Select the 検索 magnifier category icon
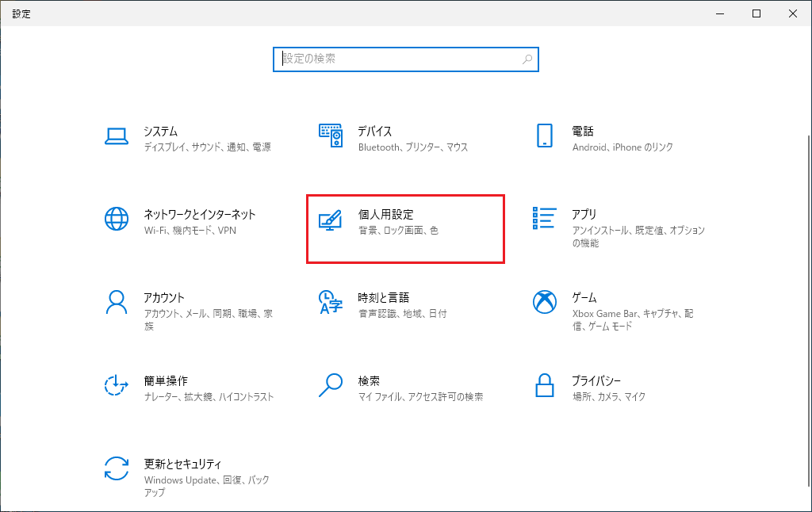Image resolution: width=812 pixels, height=512 pixels. point(330,385)
